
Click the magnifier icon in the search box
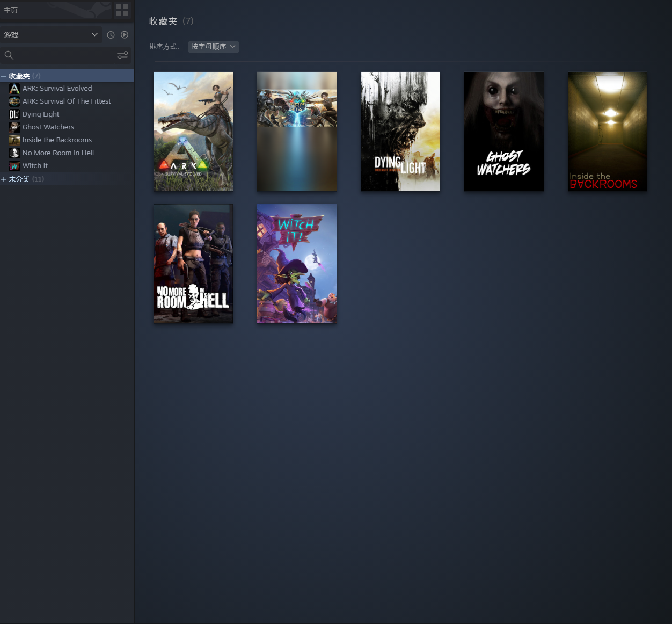(9, 55)
